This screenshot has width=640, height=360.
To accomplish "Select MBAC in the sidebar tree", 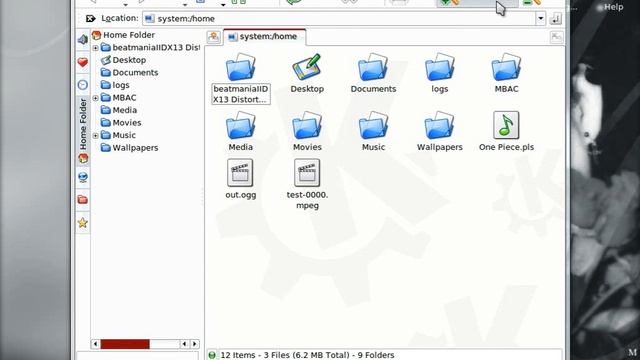I will tap(119, 98).
